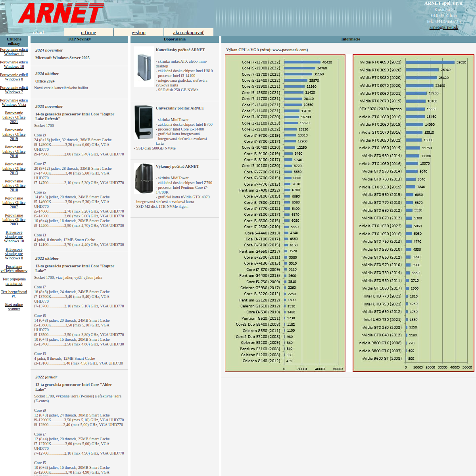Open Porovnanie edícií Windows Vista link
Image resolution: width=476 pixels, height=476 pixels.
click(14, 102)
